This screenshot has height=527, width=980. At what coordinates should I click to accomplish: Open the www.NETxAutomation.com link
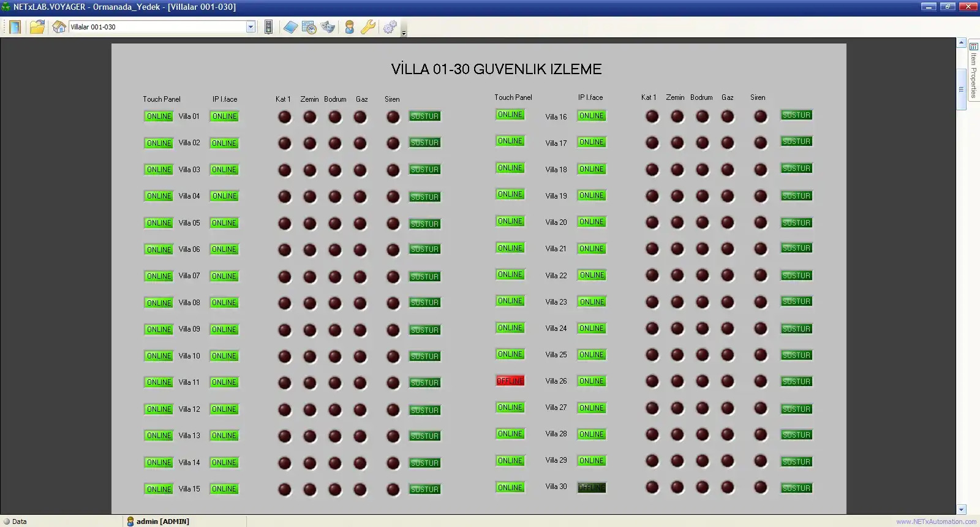[936, 522]
